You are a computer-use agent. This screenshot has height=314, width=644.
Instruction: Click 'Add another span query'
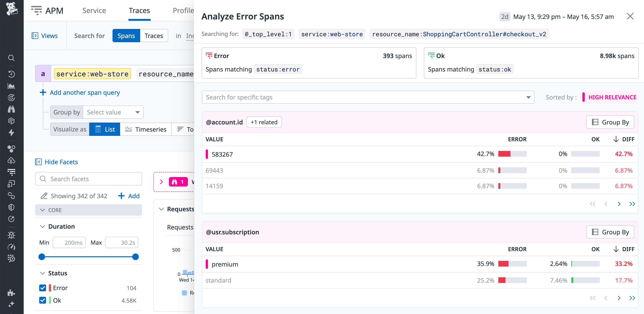pos(84,92)
